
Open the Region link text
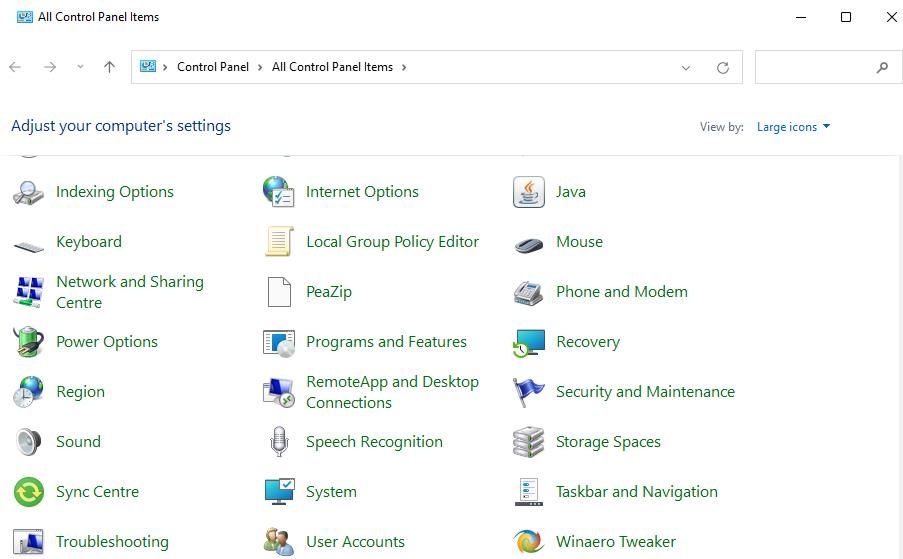(x=80, y=392)
